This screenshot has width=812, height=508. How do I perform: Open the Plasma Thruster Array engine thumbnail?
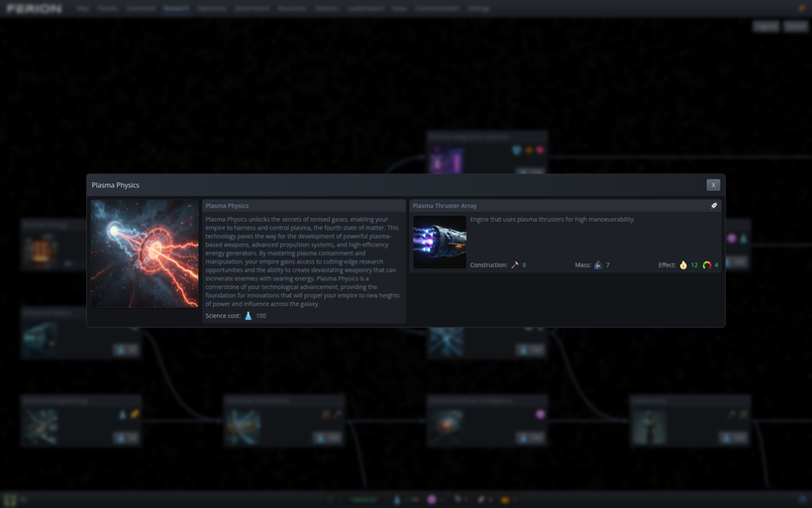pyautogui.click(x=440, y=242)
